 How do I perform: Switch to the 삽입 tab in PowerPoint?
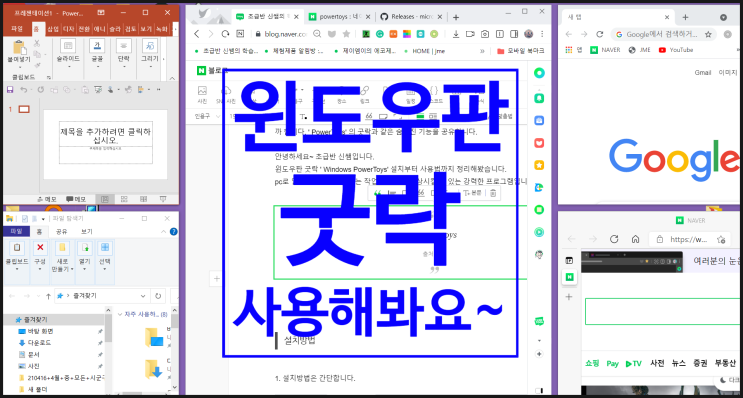point(53,29)
